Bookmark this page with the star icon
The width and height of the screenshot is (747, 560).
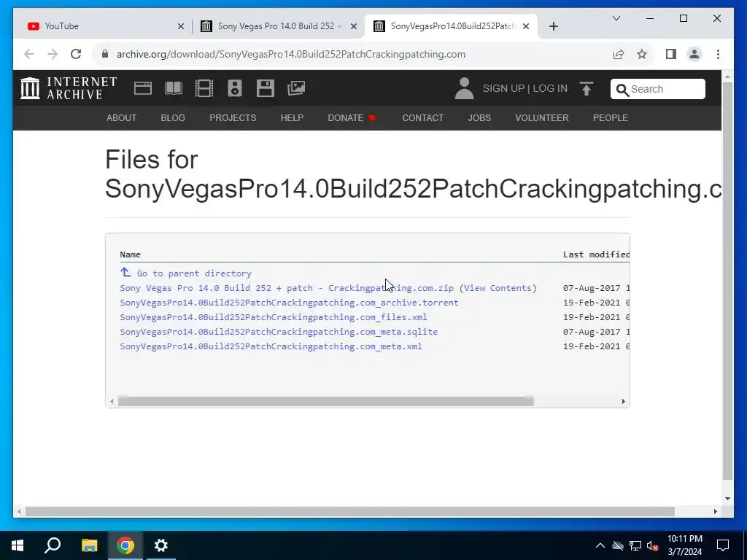click(x=642, y=54)
